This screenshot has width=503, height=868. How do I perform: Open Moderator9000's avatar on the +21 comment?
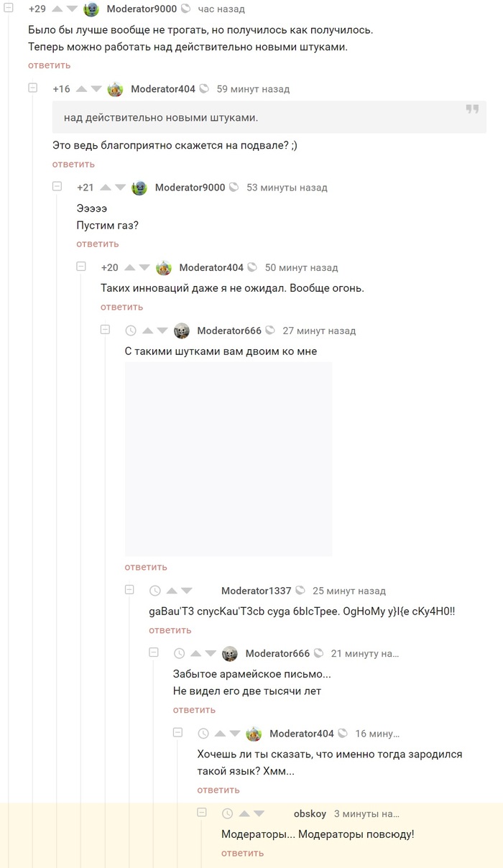pyautogui.click(x=139, y=188)
